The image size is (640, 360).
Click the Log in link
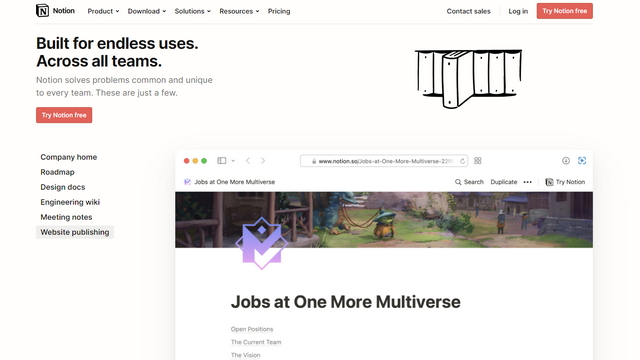pyautogui.click(x=518, y=11)
